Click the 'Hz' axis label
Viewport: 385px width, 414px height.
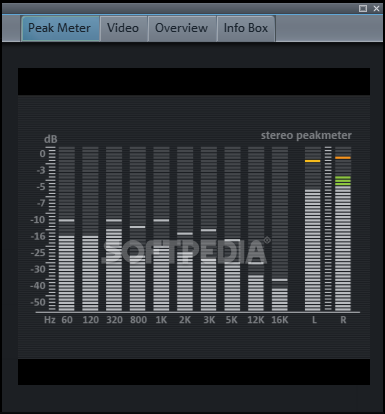pos(50,320)
